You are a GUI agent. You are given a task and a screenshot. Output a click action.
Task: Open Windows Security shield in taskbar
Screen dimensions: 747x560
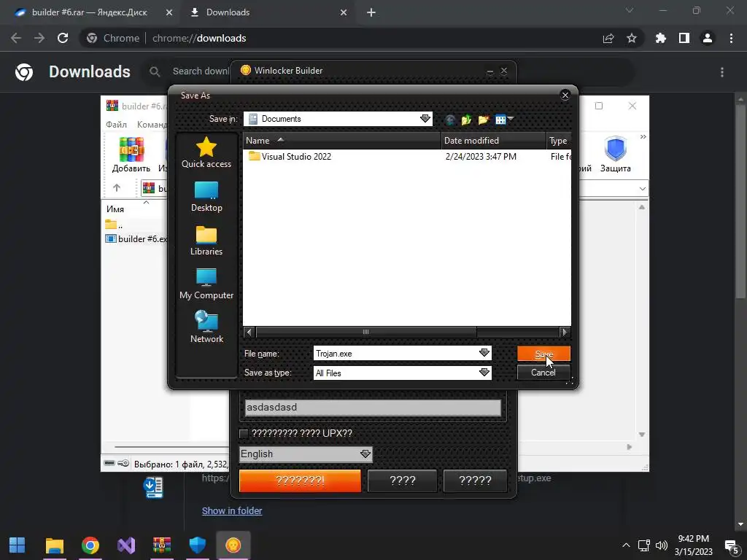point(197,545)
